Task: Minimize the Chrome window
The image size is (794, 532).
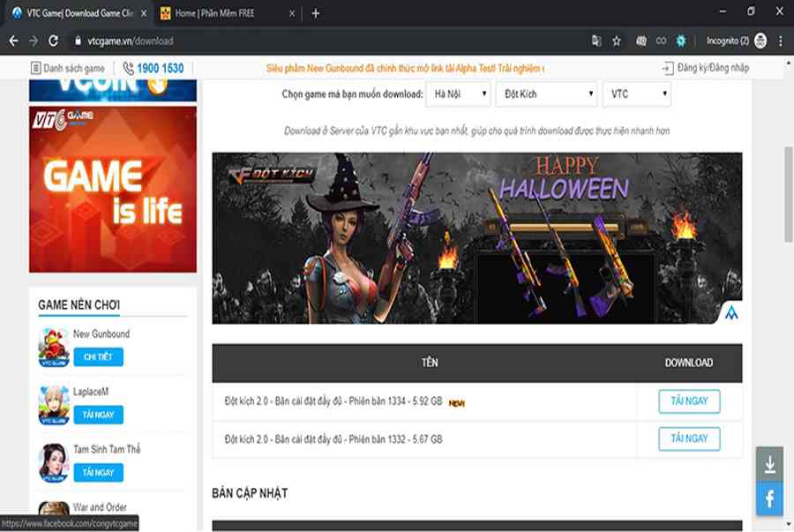Action: pos(723,11)
